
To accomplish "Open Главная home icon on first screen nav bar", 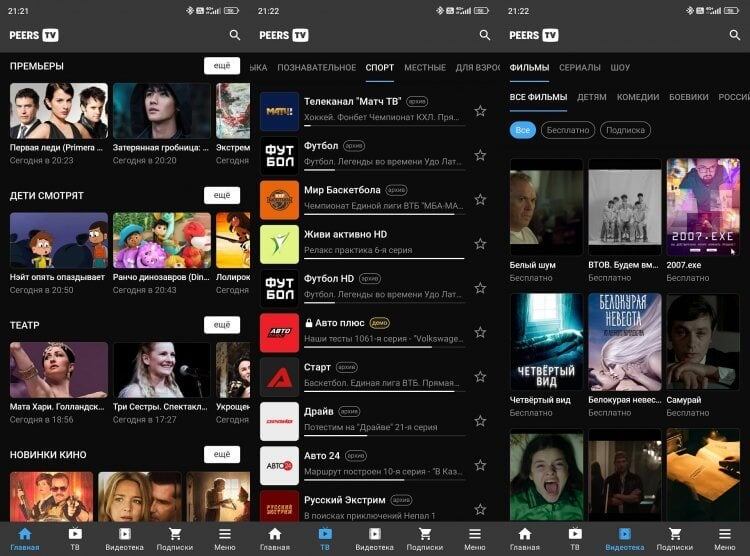I will pyautogui.click(x=25, y=534).
